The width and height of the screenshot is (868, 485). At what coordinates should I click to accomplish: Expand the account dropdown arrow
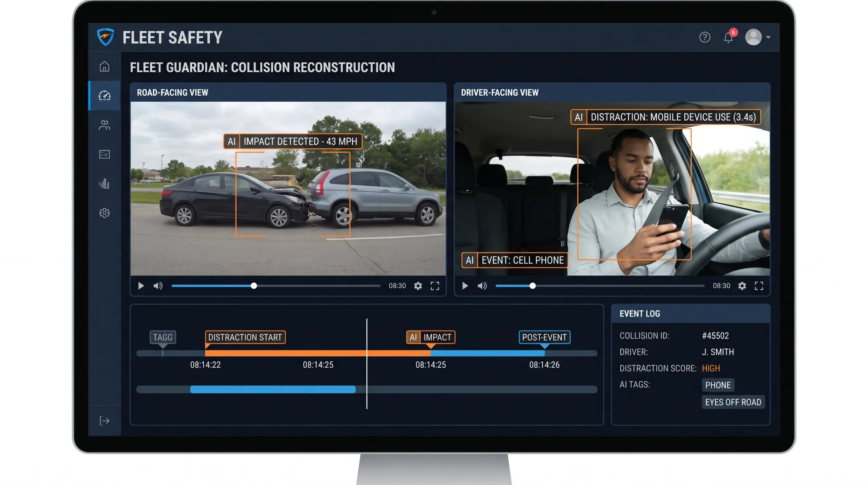tap(768, 37)
